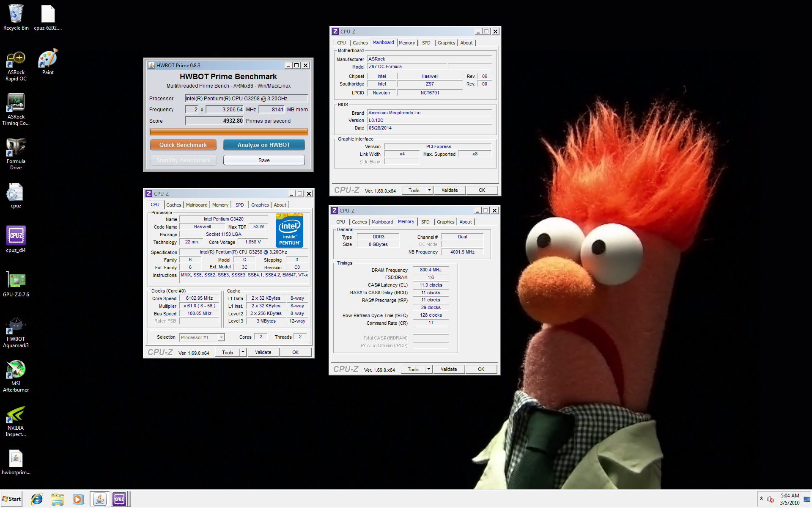
Task: Click the Java icon in HWBOT Prime title bar
Action: pos(151,65)
